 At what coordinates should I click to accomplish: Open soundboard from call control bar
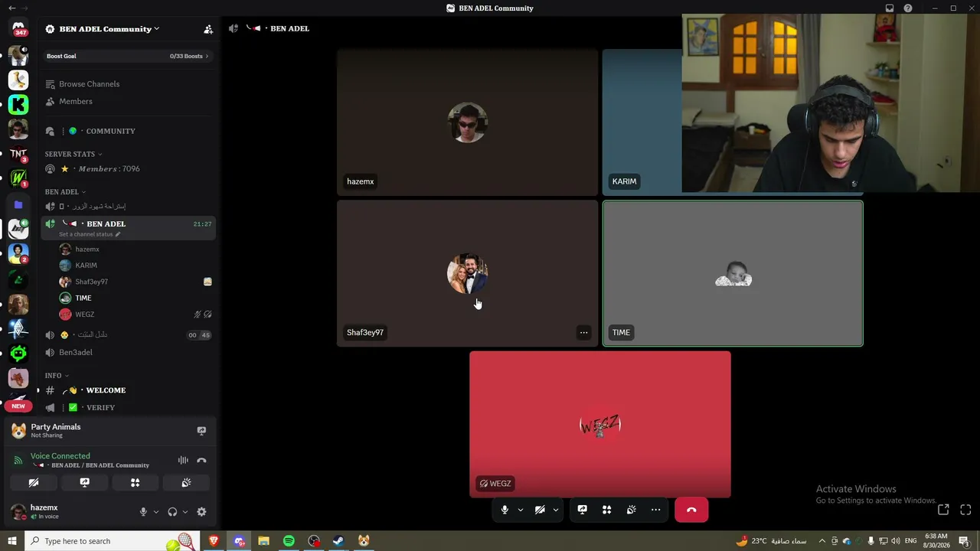tap(632, 510)
